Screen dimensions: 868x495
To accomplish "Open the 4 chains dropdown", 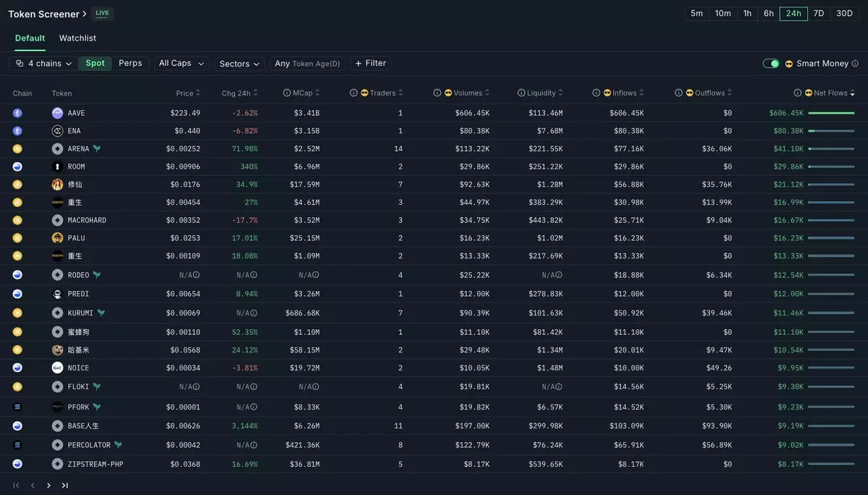I will click(43, 64).
